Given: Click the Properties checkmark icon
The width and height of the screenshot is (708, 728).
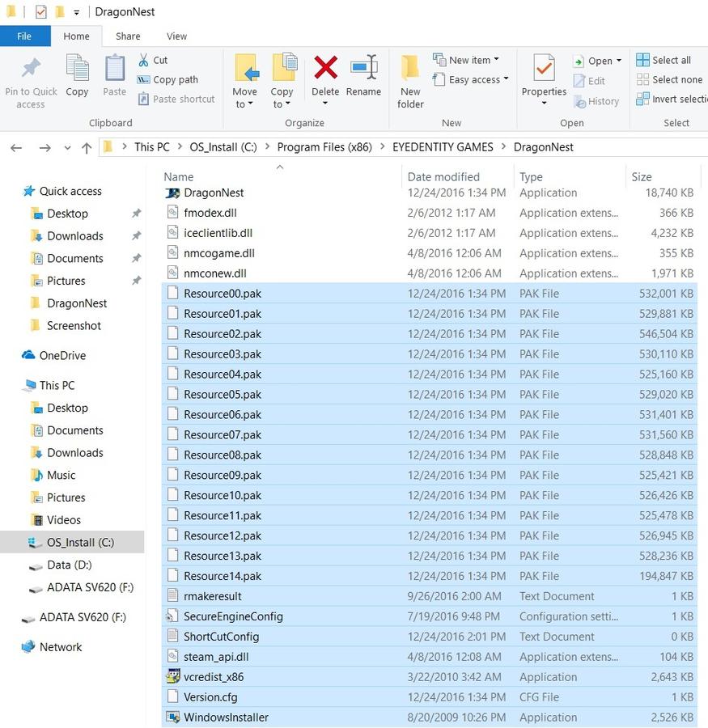Looking at the screenshot, I should (544, 68).
